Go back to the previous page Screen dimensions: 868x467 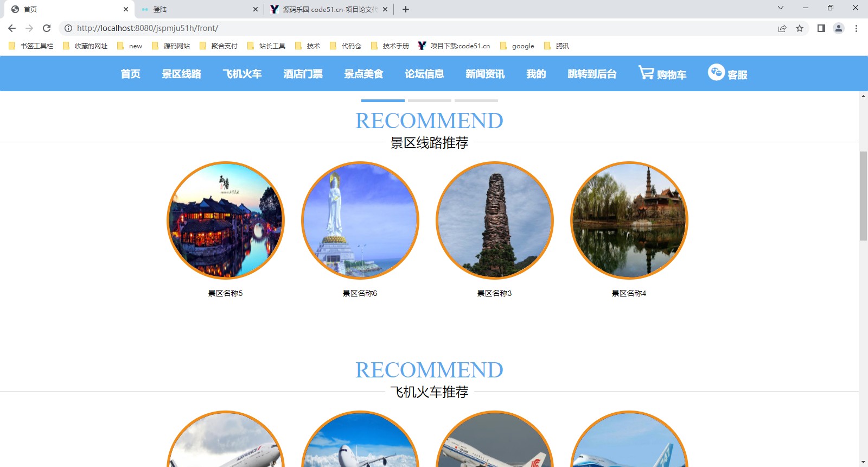point(12,28)
